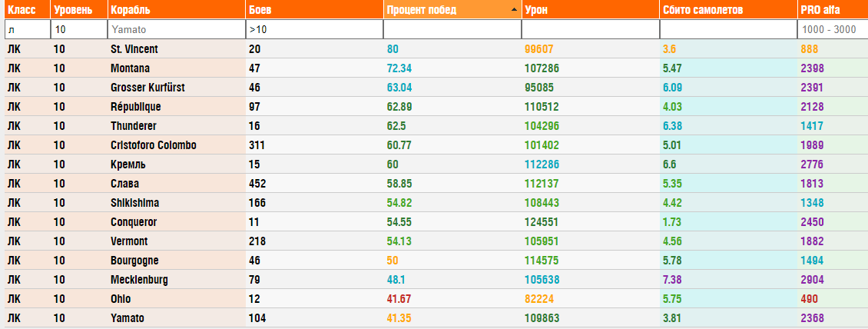Select the Grosser Kurfürst ship name
The image size is (868, 329).
pos(147,88)
